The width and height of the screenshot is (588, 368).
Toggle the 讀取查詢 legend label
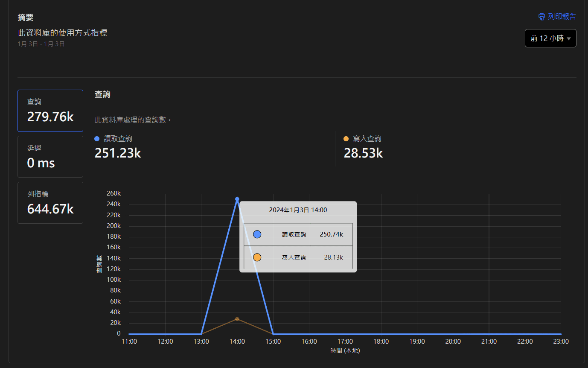[x=118, y=139]
